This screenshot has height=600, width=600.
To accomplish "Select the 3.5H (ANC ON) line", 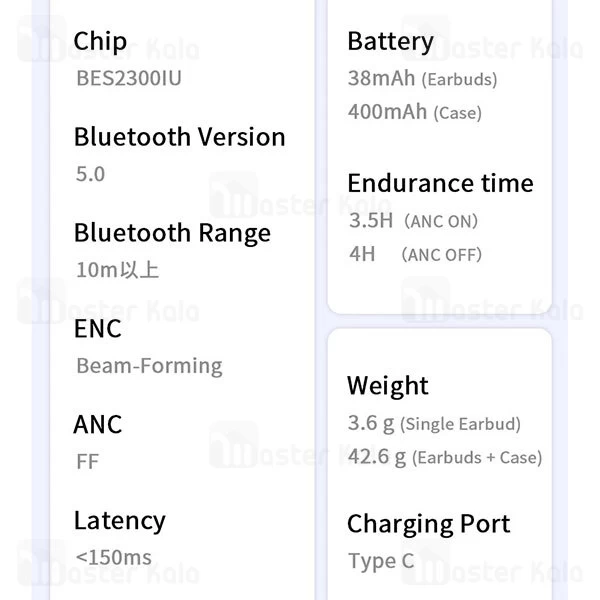I will pos(413,220).
